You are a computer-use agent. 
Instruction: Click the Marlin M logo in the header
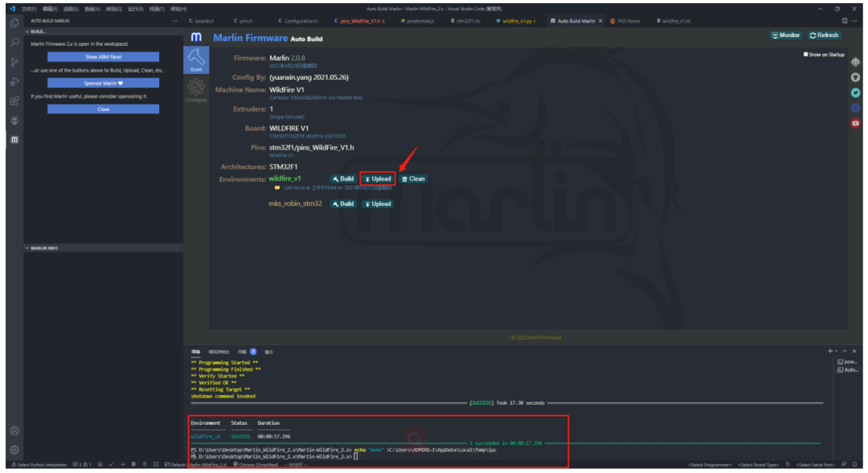pos(196,37)
